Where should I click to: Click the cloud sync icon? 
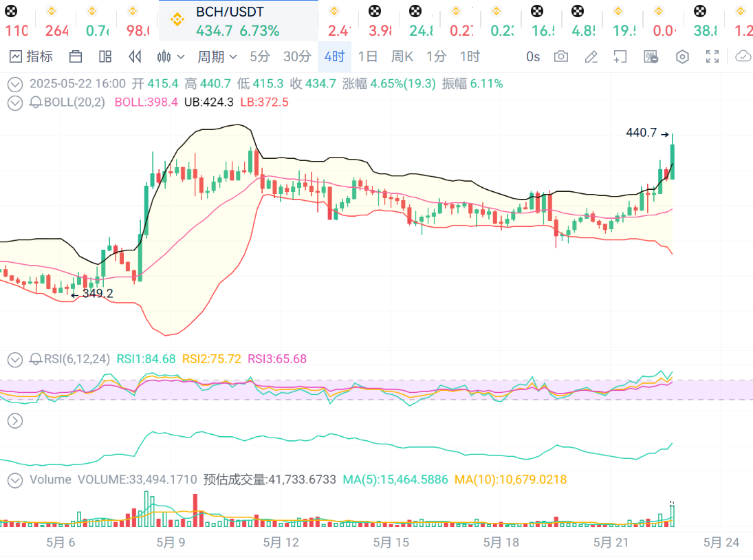(743, 56)
